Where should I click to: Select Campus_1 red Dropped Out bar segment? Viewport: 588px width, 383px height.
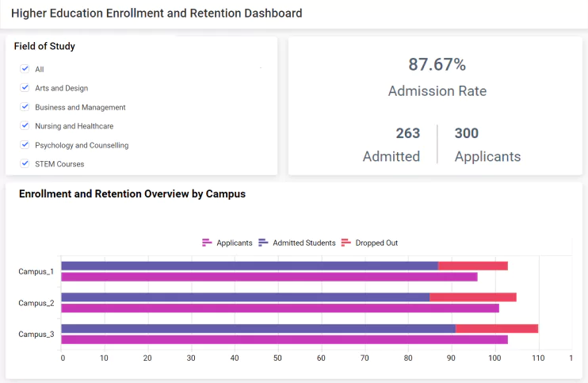click(x=472, y=266)
